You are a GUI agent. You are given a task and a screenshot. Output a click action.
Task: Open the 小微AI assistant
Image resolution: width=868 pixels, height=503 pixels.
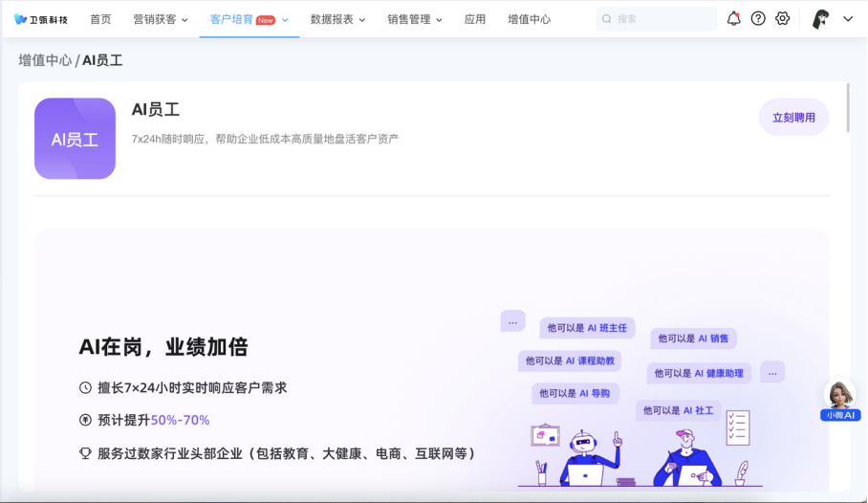point(840,401)
